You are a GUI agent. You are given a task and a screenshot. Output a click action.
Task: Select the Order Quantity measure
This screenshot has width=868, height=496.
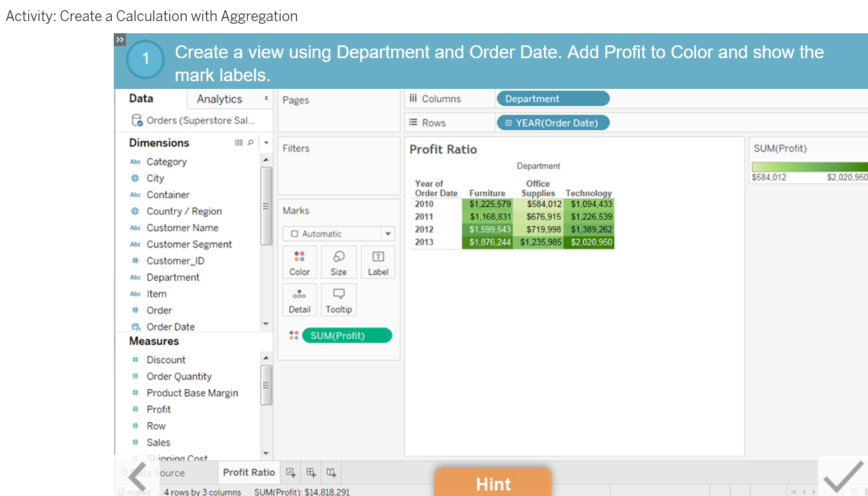tap(179, 376)
